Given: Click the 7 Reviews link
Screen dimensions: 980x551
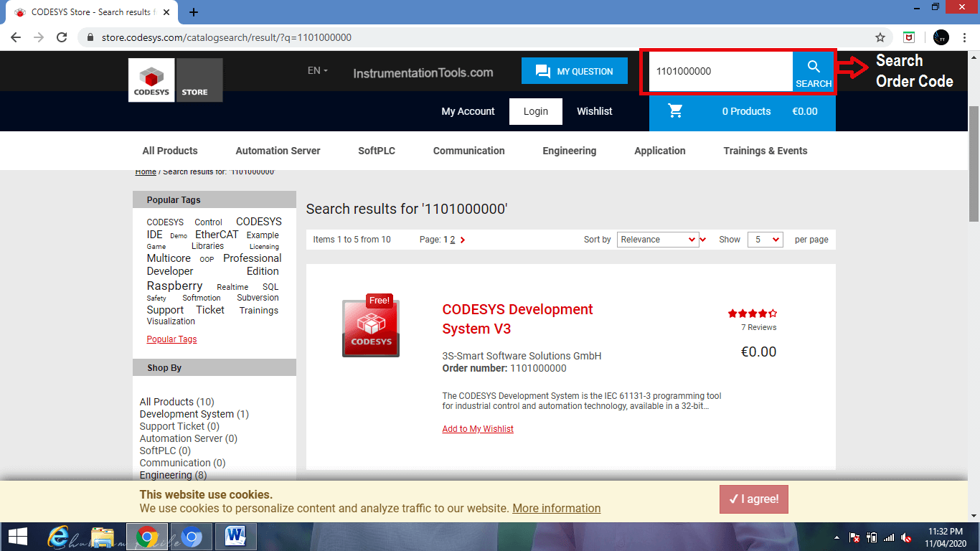Looking at the screenshot, I should pos(759,327).
